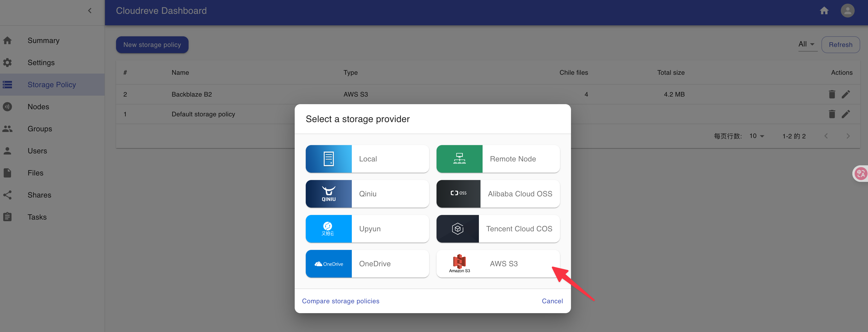Delete the Default storage policy
Screen dimensions: 868x332
click(x=832, y=114)
